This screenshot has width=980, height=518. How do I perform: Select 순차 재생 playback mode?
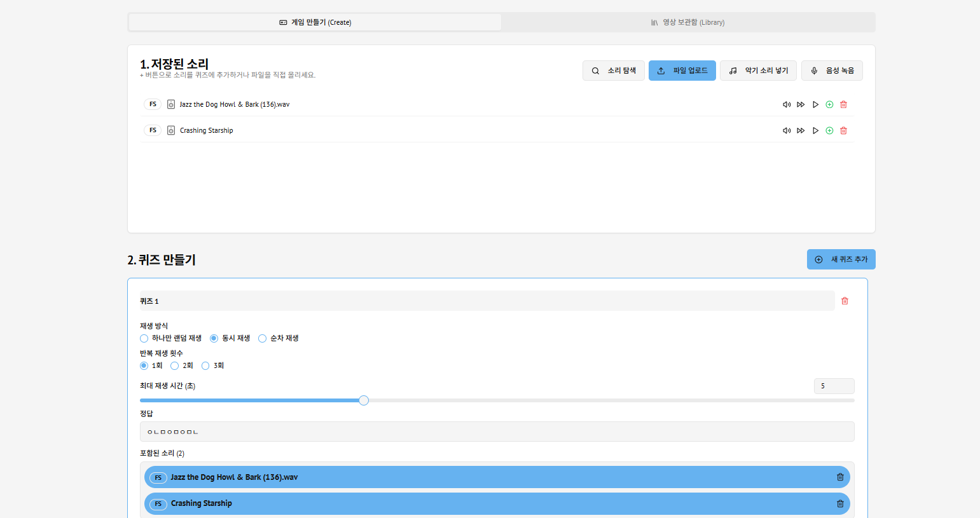tap(262, 338)
